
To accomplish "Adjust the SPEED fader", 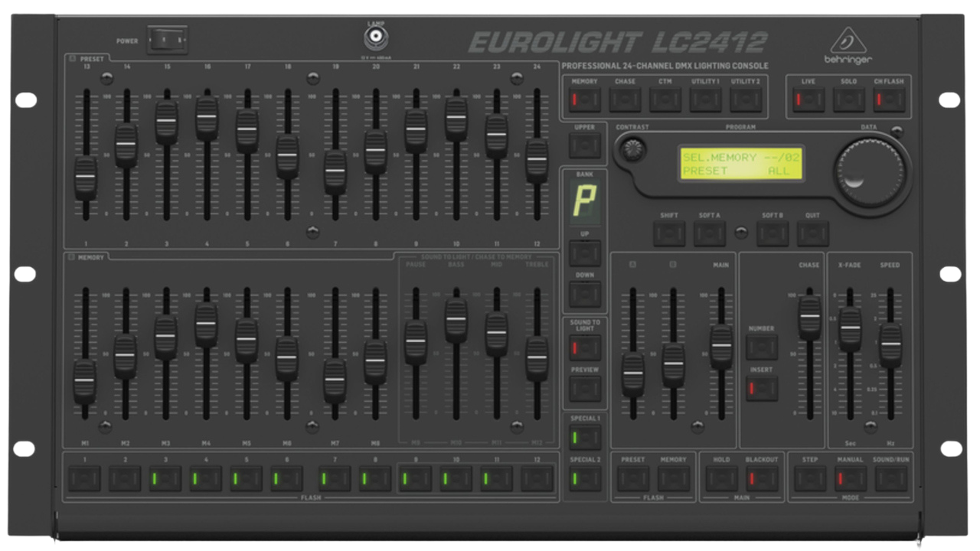I will point(890,345).
